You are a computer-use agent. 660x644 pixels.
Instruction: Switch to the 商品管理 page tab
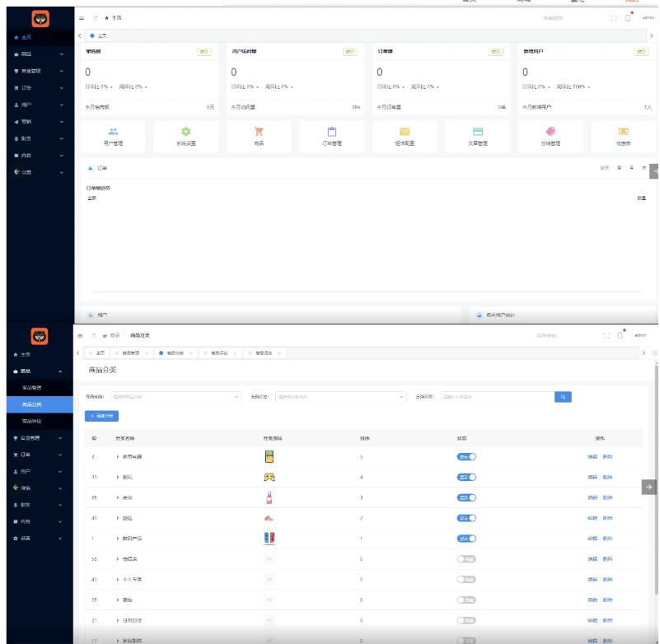pyautogui.click(x=130, y=352)
